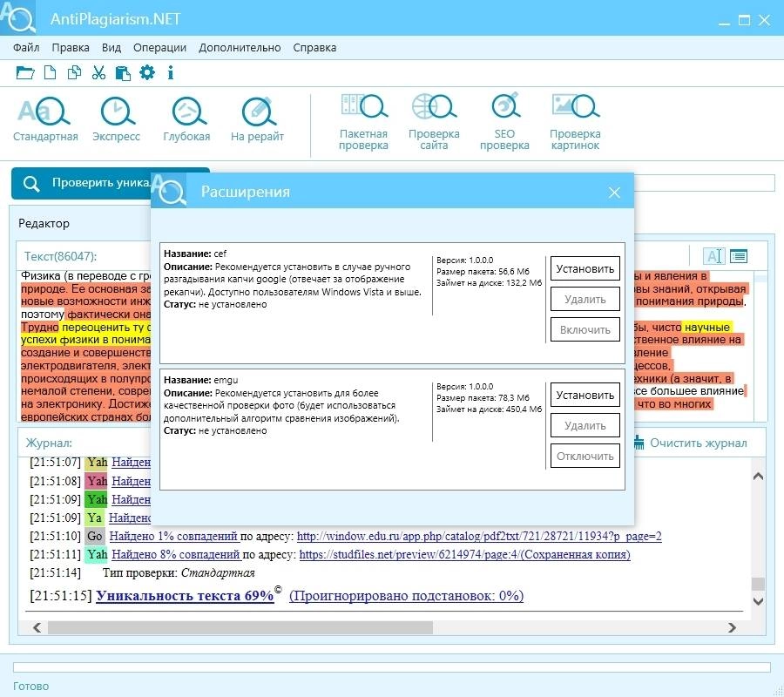
Task: Click the copy icon in the toolbar
Action: (74, 73)
